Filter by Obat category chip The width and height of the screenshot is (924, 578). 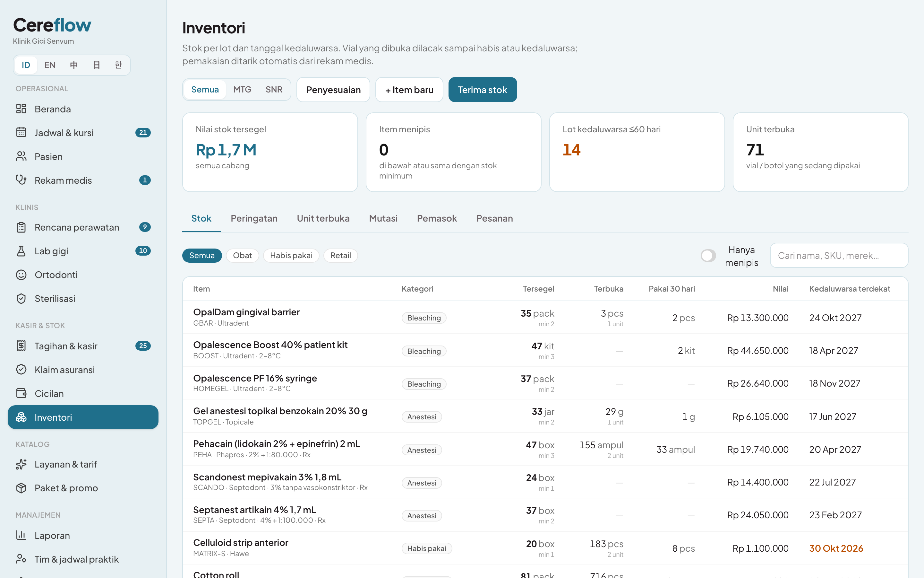243,255
